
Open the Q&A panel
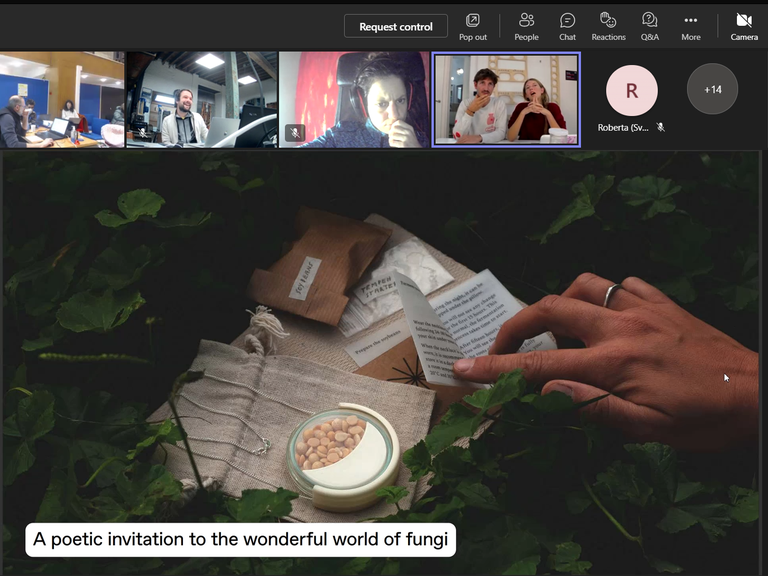[650, 26]
